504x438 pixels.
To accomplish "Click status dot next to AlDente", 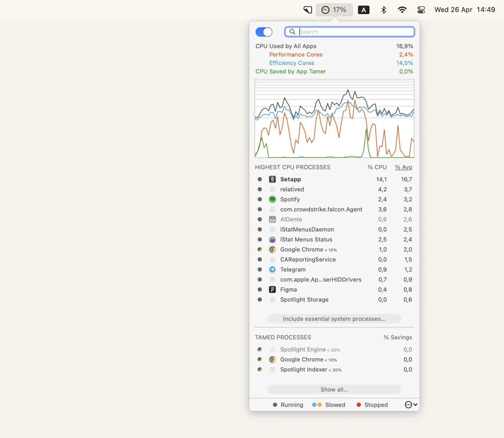I will tap(260, 220).
